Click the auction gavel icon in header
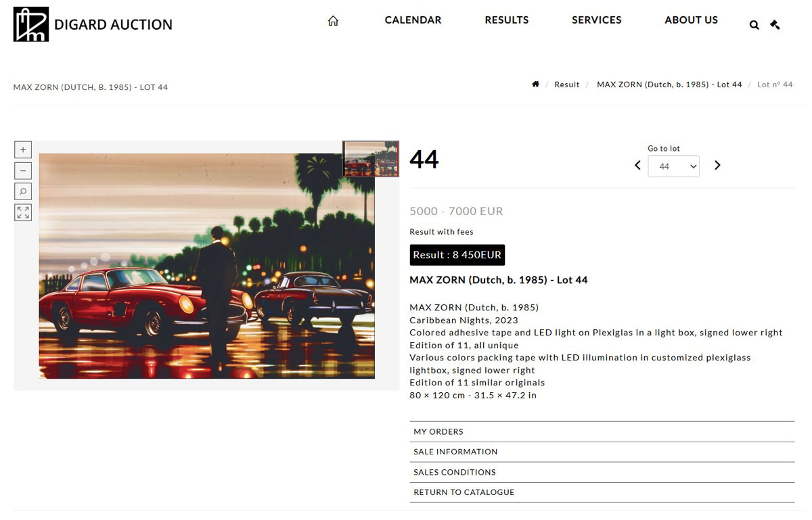The height and width of the screenshot is (520, 812). click(775, 24)
